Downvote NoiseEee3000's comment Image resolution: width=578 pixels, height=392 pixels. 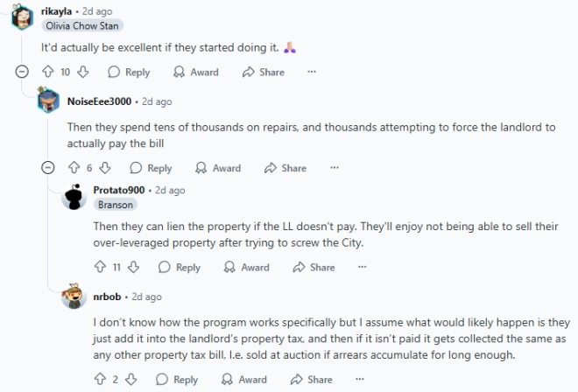coord(104,168)
